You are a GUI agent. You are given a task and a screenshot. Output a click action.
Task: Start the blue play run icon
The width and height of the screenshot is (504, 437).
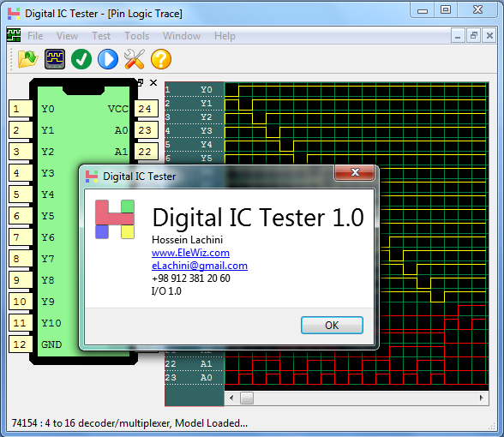click(x=108, y=59)
